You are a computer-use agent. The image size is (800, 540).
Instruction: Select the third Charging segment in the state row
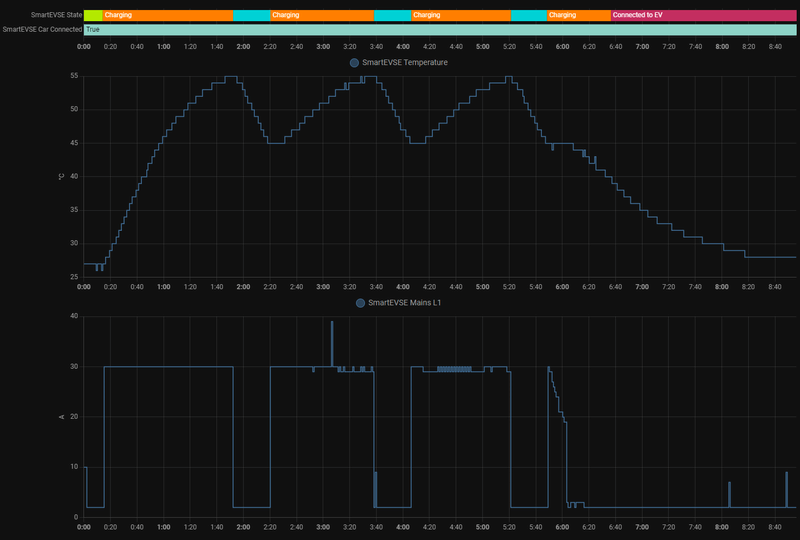(461, 15)
